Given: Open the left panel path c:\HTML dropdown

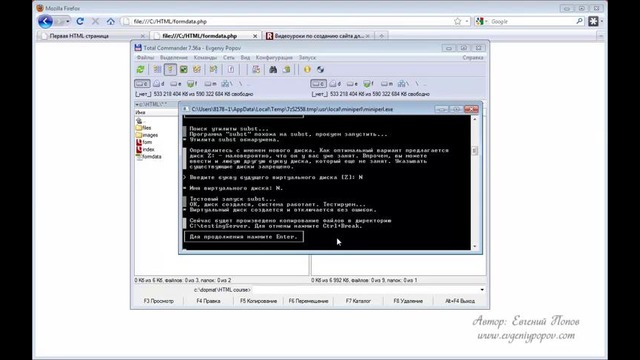Looking at the screenshot, I should pyautogui.click(x=137, y=104).
